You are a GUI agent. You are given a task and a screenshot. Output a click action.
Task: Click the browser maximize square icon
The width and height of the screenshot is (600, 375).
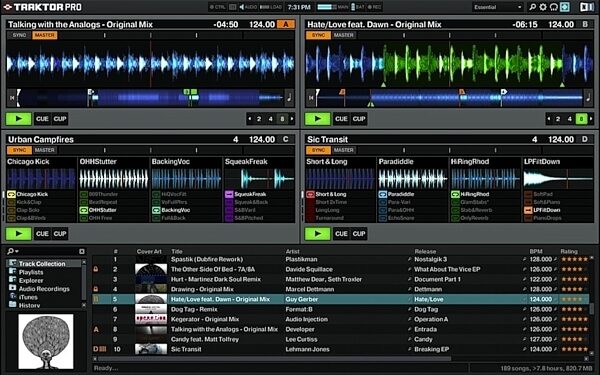coord(82,251)
